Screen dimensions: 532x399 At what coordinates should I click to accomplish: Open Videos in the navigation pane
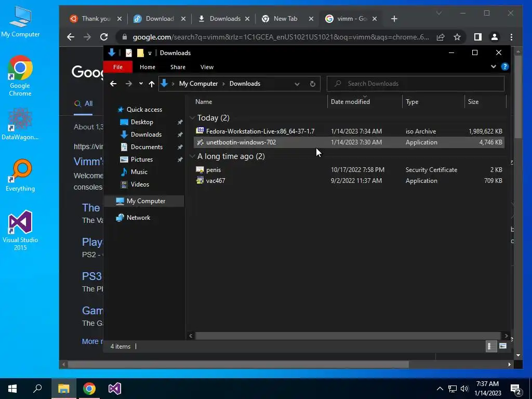coord(140,184)
